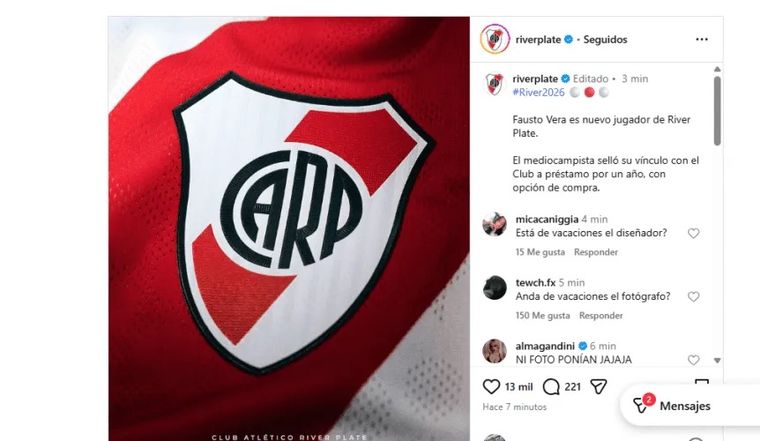Open the Mensajes messenger icon

(x=642, y=405)
